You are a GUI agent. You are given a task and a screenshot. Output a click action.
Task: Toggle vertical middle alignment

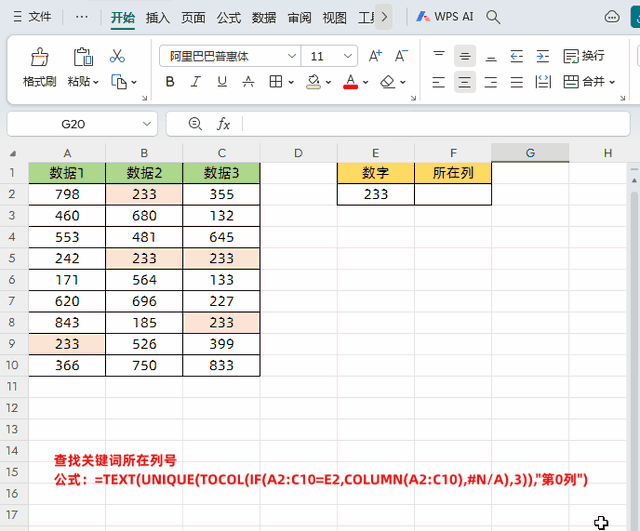(x=465, y=56)
